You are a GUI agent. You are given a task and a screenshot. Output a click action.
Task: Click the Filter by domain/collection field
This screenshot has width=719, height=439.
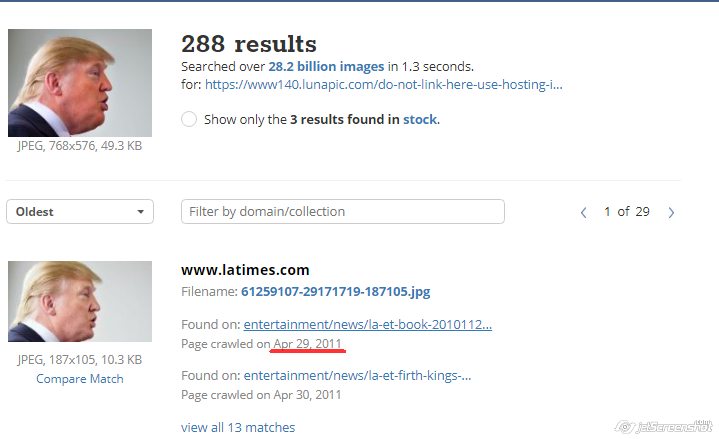coord(343,211)
